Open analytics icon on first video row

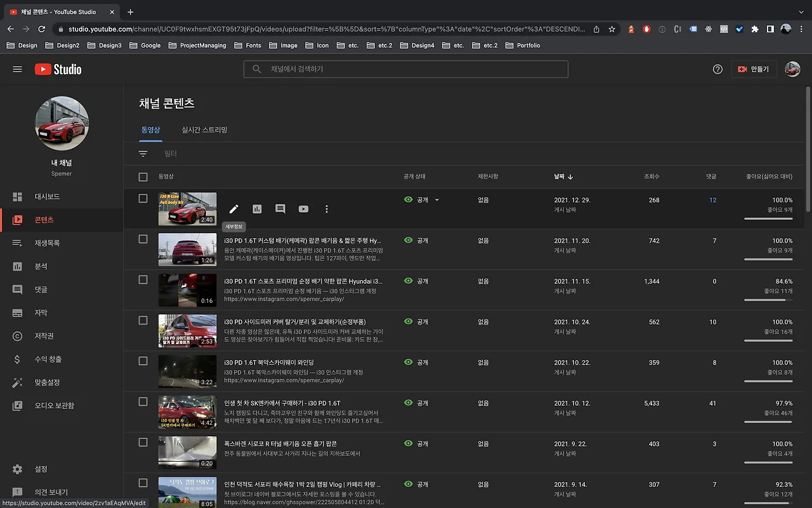coord(257,209)
